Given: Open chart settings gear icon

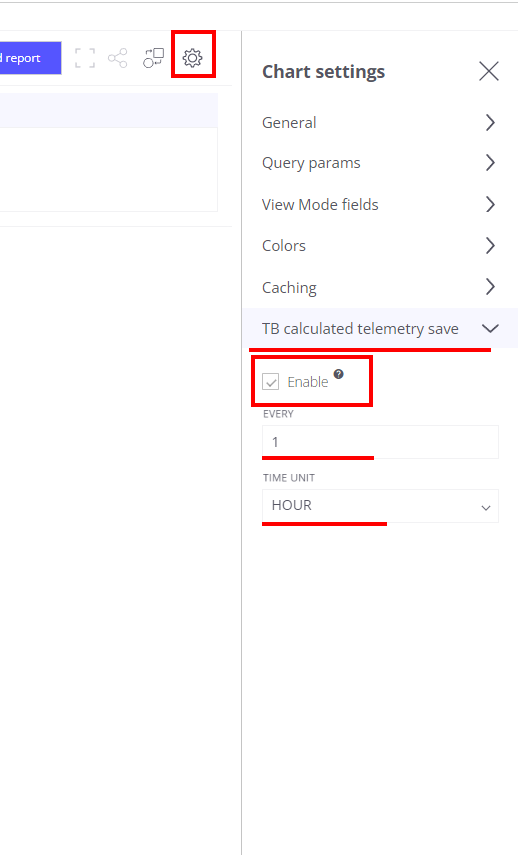Looking at the screenshot, I should [x=192, y=58].
